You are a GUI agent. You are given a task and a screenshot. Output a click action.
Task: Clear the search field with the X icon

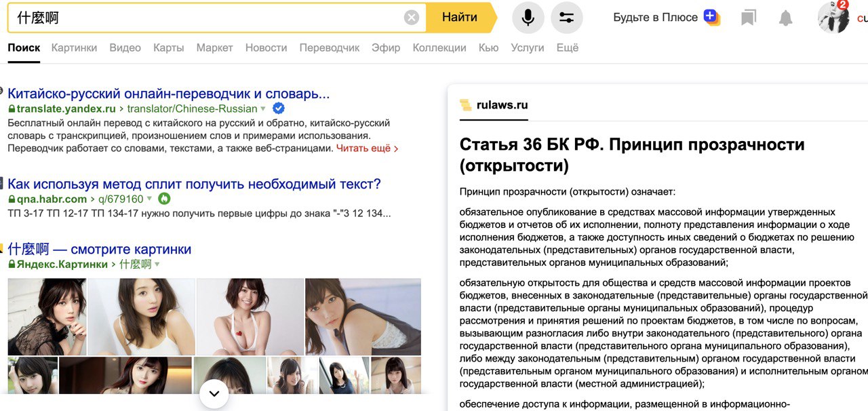(x=412, y=18)
